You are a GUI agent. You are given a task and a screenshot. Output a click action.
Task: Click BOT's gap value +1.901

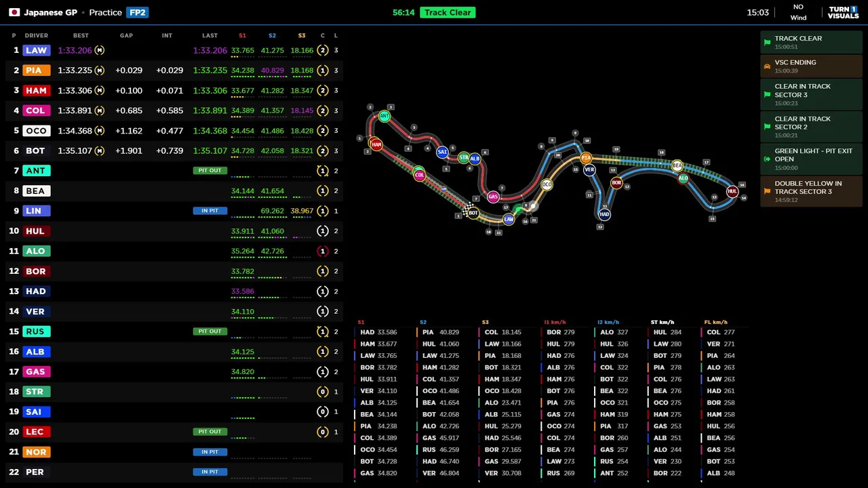point(129,150)
